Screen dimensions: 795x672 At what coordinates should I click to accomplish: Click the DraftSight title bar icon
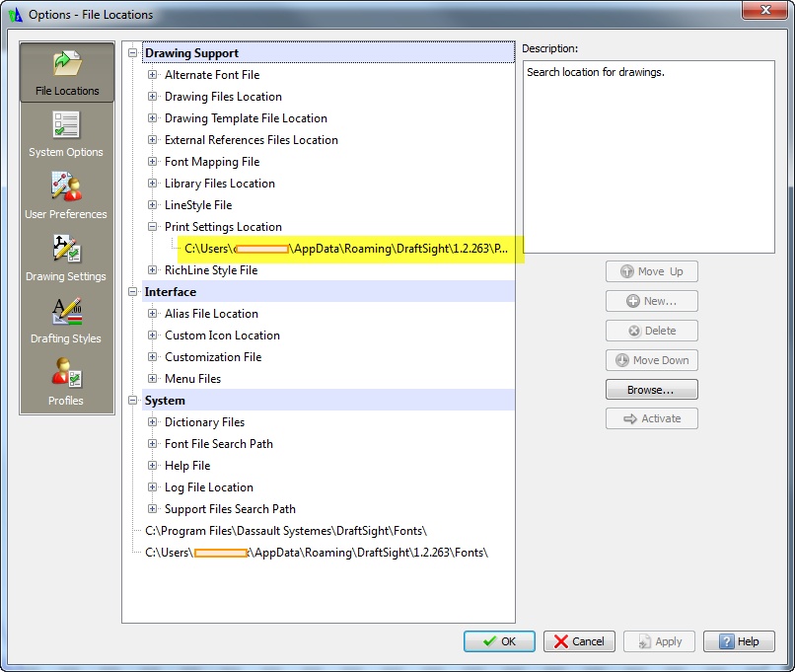coord(15,15)
